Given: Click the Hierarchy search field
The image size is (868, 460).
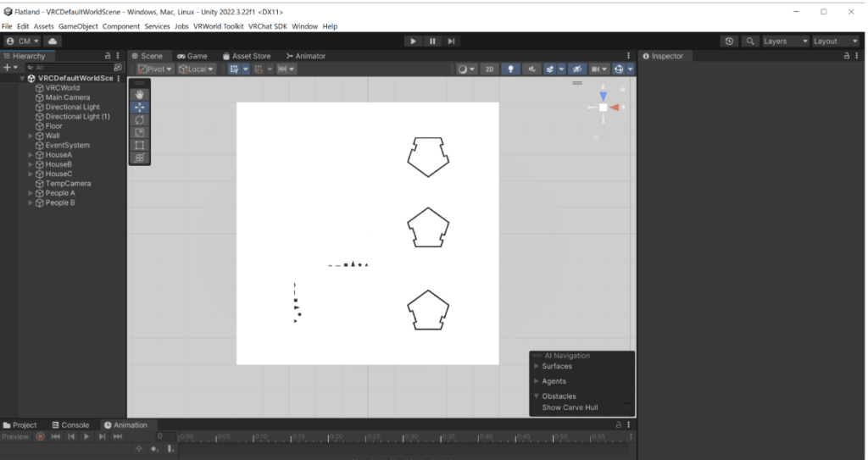Looking at the screenshot, I should coord(69,68).
